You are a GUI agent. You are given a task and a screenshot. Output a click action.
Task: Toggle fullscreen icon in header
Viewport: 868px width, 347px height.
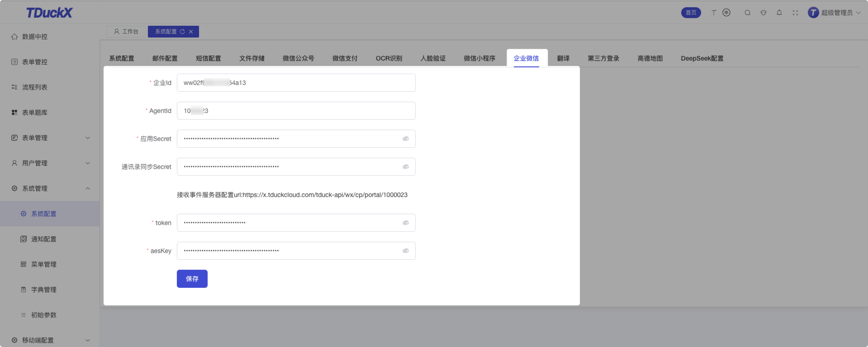[795, 13]
